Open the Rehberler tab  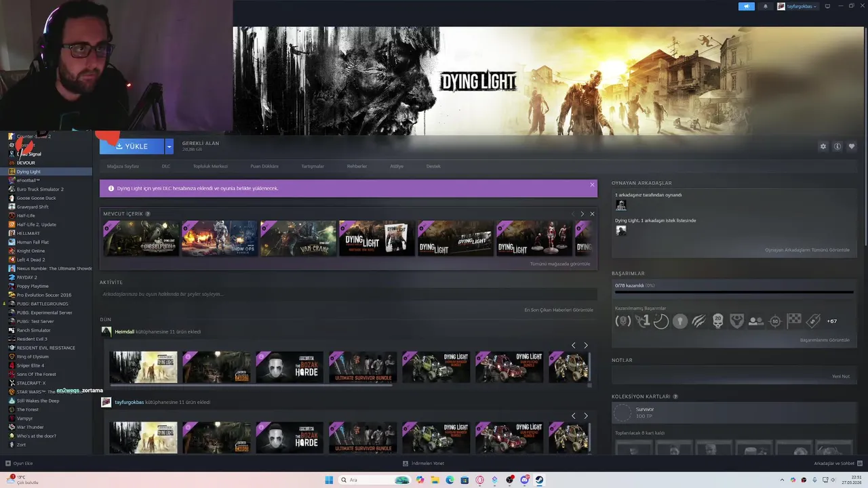tap(357, 166)
